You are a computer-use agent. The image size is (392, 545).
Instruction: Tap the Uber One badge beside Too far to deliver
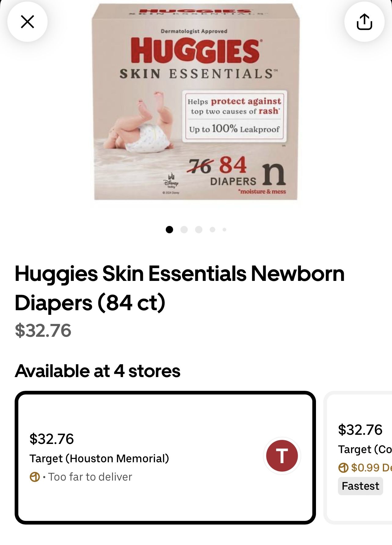pyautogui.click(x=35, y=477)
